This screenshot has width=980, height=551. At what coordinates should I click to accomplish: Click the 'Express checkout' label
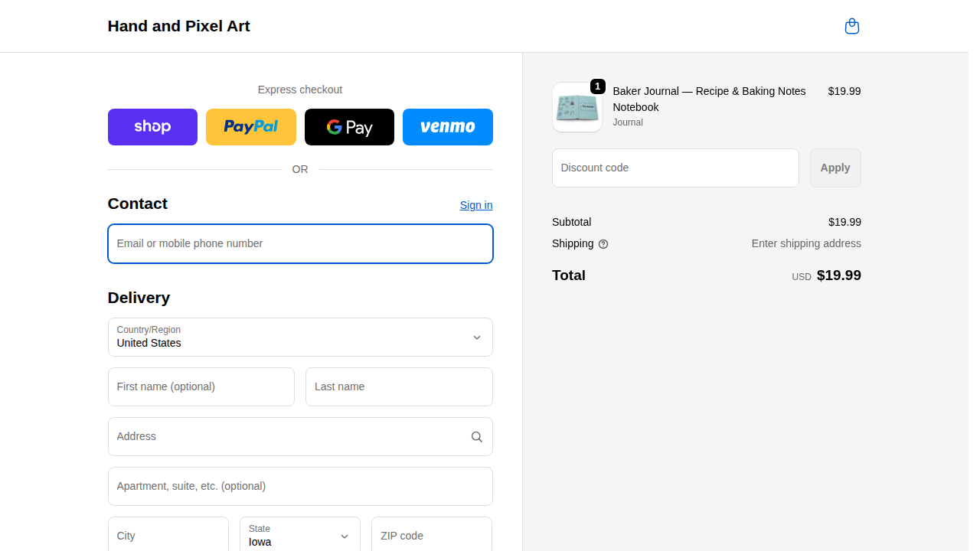(x=300, y=90)
